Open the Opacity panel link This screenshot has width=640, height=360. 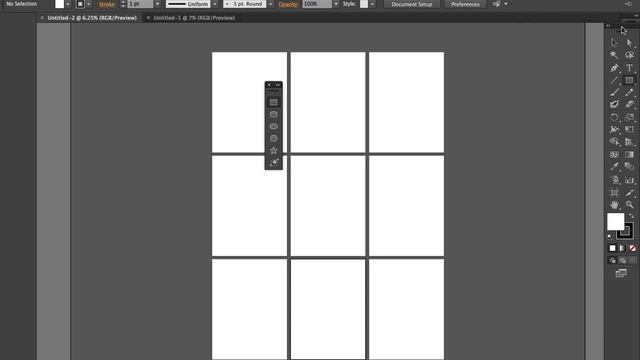tap(288, 4)
